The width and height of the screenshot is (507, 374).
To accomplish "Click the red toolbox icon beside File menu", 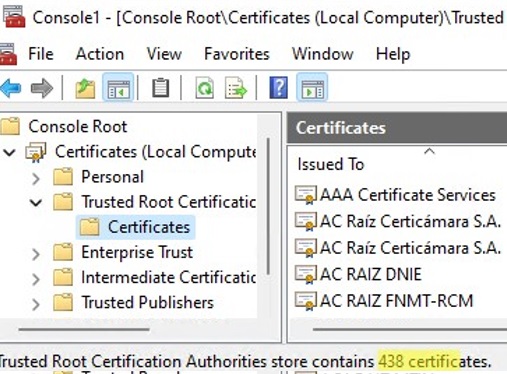I will click(x=8, y=54).
